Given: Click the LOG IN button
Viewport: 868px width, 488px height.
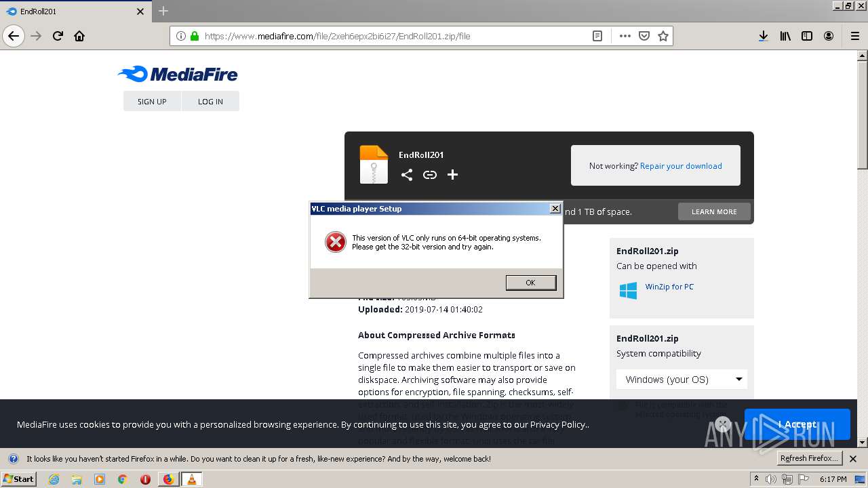Looking at the screenshot, I should (x=210, y=101).
